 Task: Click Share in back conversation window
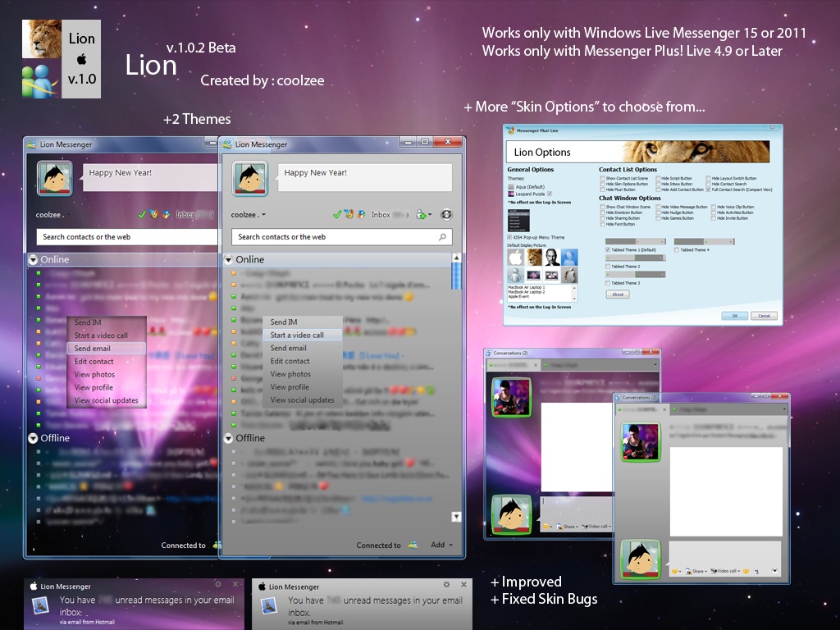tap(569, 526)
